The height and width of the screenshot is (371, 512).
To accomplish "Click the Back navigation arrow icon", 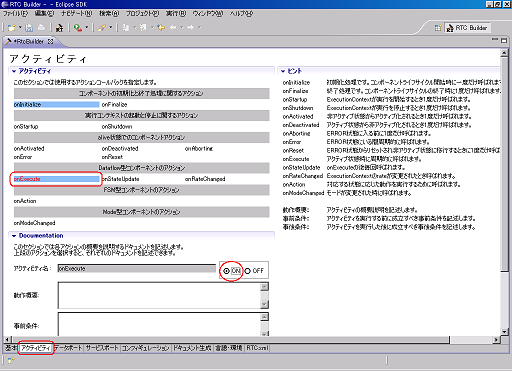I will [173, 28].
